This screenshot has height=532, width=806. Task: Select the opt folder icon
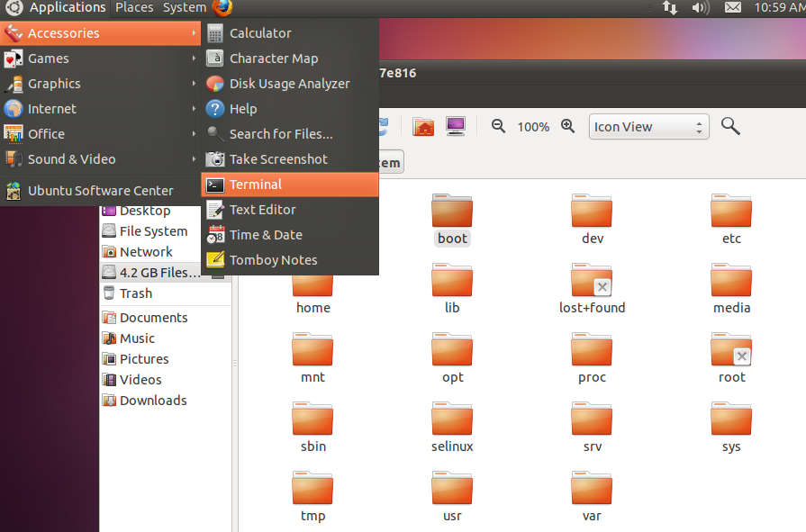[x=452, y=349]
